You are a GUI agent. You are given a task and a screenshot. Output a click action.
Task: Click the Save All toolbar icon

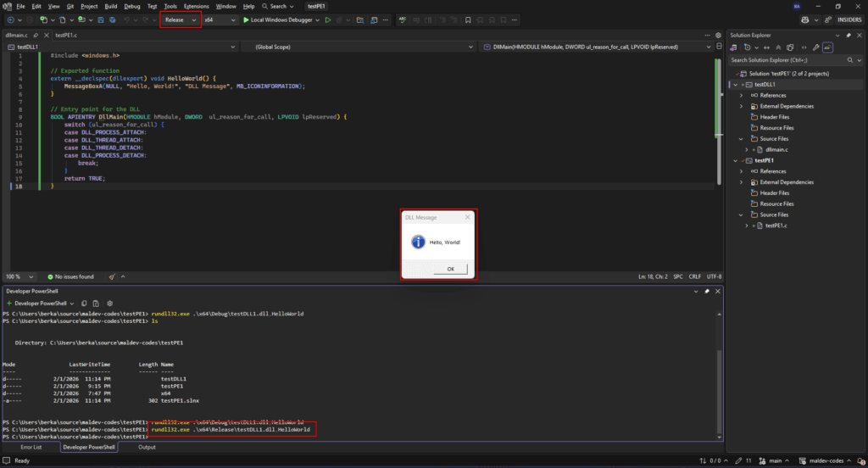click(114, 19)
